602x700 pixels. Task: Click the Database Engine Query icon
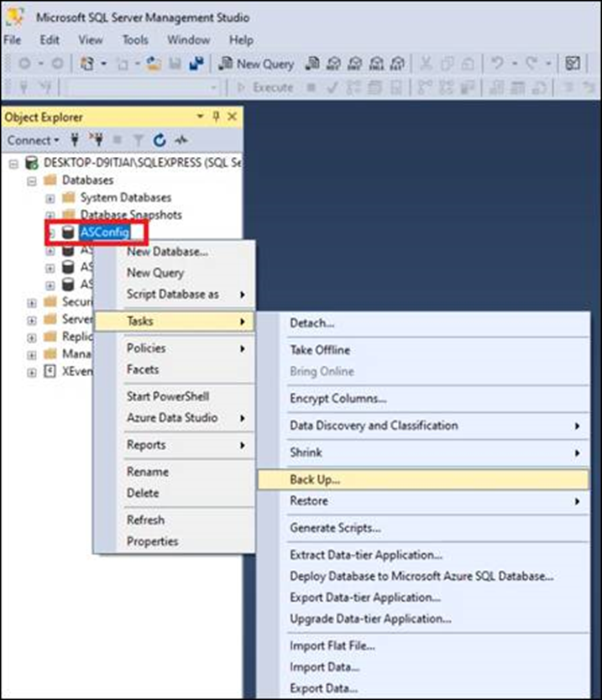(x=312, y=64)
